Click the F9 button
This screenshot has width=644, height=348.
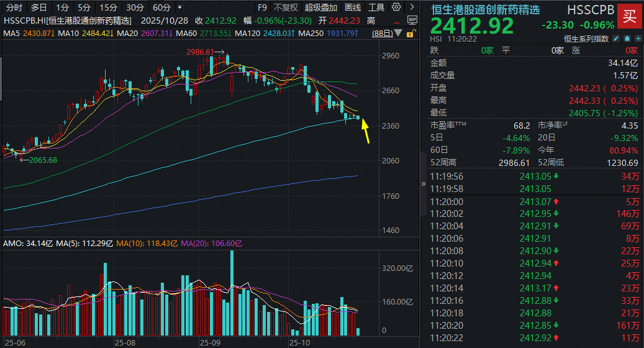point(263,7)
